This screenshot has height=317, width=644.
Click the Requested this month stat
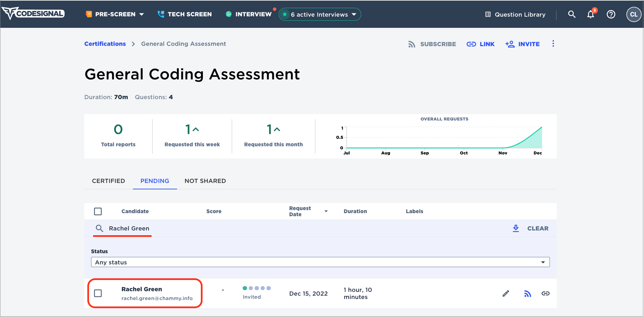point(273,136)
